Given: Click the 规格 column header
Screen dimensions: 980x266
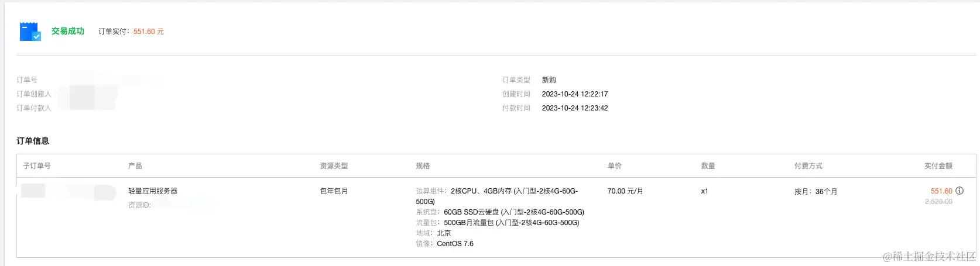Looking at the screenshot, I should (x=423, y=166).
